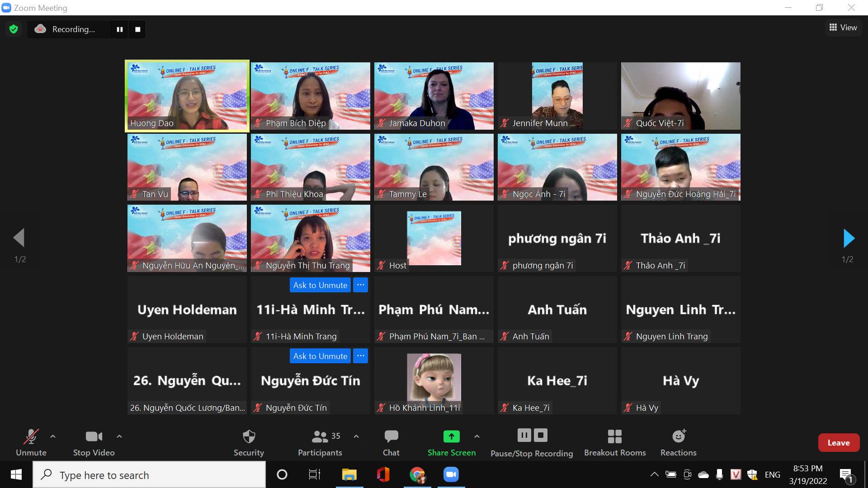The width and height of the screenshot is (868, 488).
Task: Open the Participants panel icon
Action: click(320, 436)
